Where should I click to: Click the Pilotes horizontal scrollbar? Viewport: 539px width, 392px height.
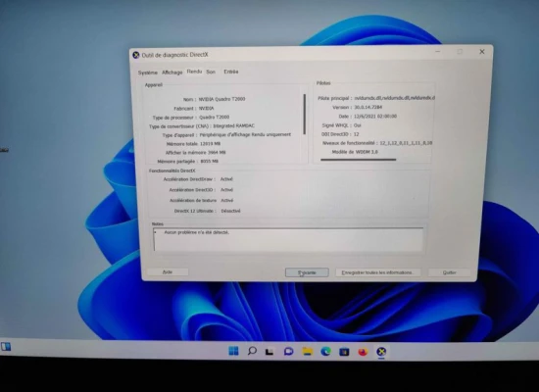click(x=358, y=160)
